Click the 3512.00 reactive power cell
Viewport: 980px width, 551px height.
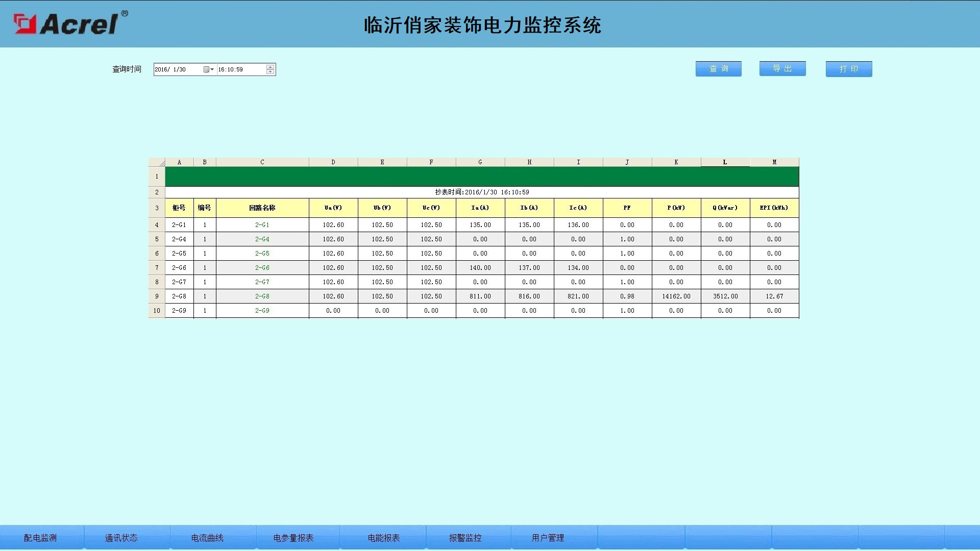[x=725, y=296]
